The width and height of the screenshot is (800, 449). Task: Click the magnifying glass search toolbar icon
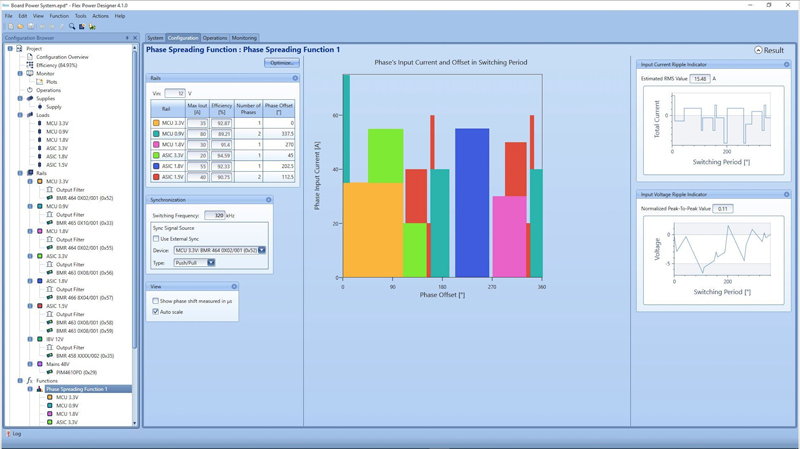tap(72, 27)
